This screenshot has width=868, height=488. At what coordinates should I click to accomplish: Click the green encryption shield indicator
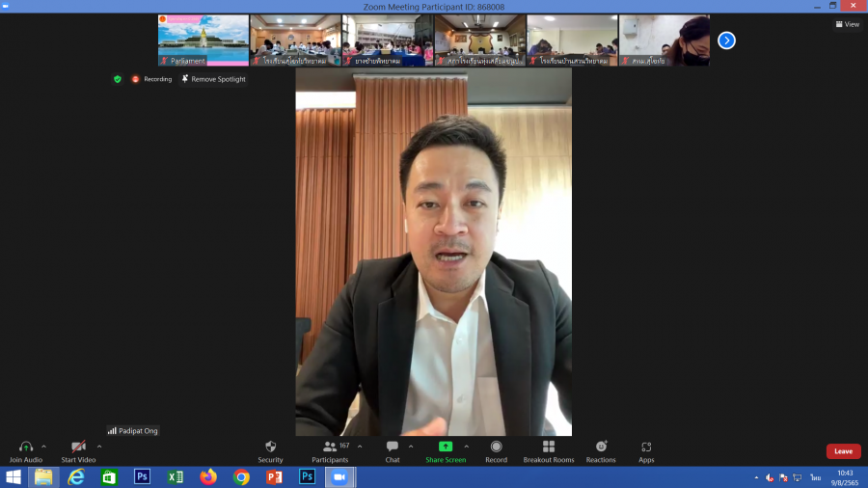tap(118, 79)
